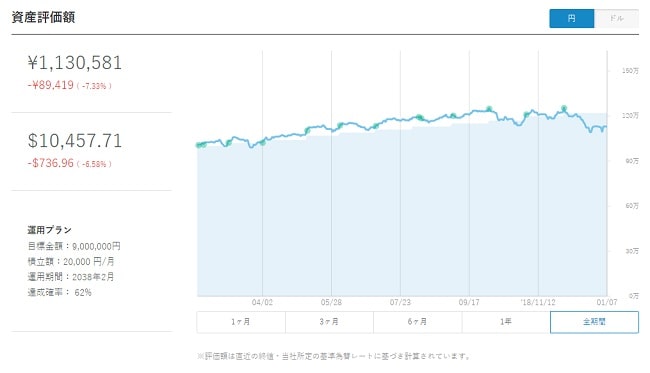The image size is (650, 373).
Task: Click the 01/07 date label on the axis
Action: coord(607,303)
